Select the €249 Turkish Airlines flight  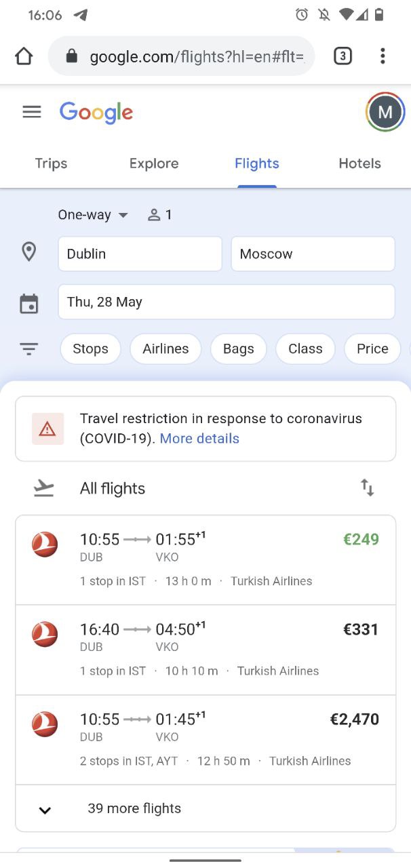(206, 560)
